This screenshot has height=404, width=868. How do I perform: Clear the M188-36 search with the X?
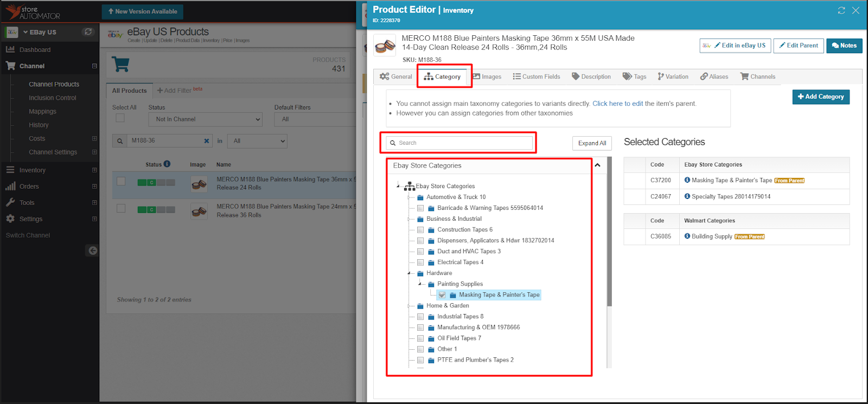207,141
